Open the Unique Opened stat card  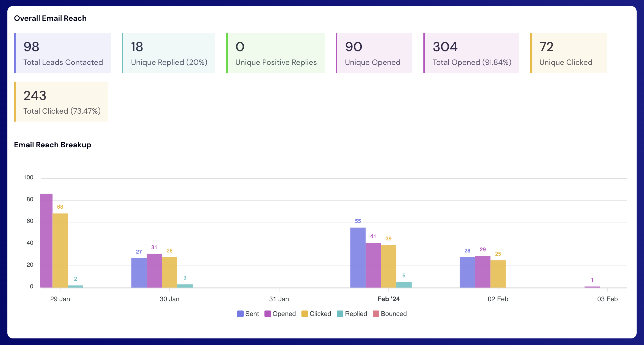374,53
